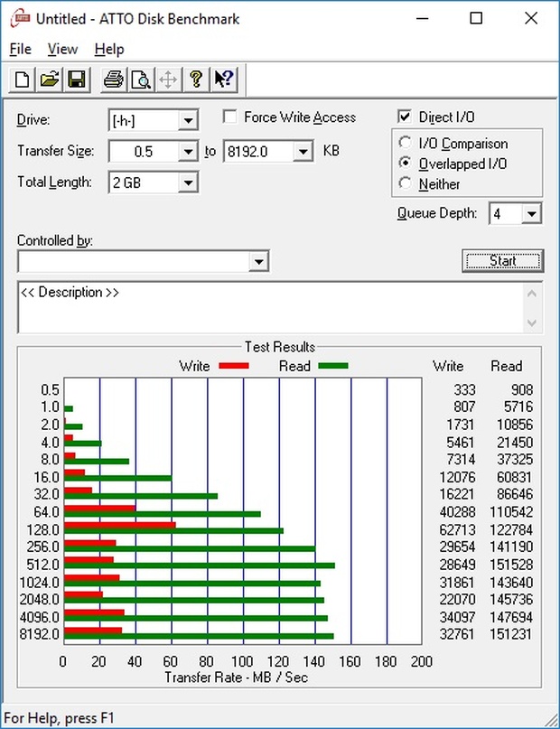Expand Transfer Size maximum 8192.0 dropdown
The width and height of the screenshot is (560, 729).
pyautogui.click(x=303, y=152)
